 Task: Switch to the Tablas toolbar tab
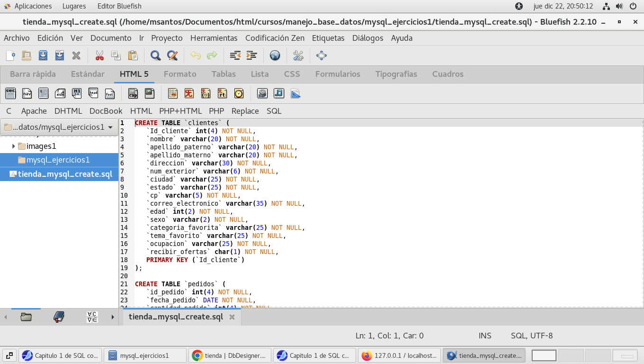[224, 74]
